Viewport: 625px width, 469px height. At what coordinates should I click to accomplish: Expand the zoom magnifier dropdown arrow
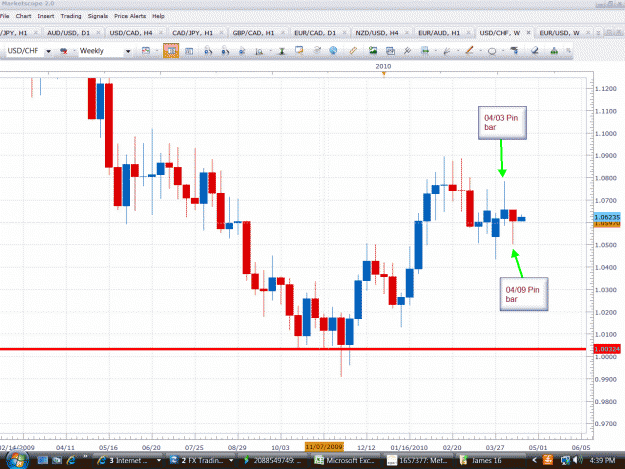271,51
